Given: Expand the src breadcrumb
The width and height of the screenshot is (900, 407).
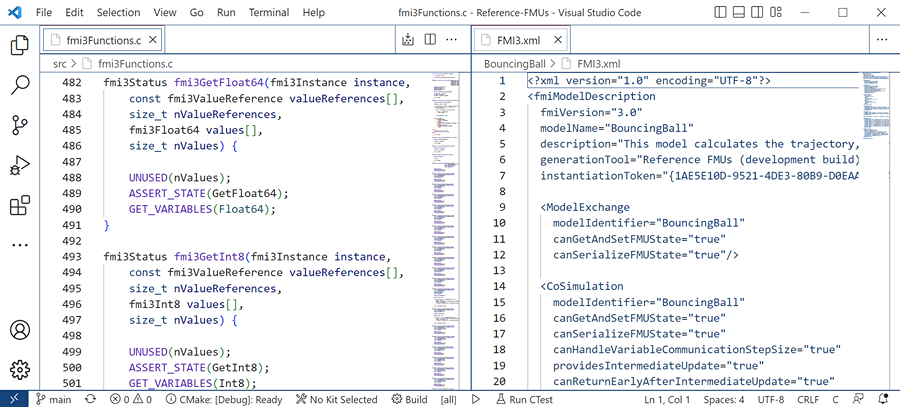Looking at the screenshot, I should (x=60, y=64).
